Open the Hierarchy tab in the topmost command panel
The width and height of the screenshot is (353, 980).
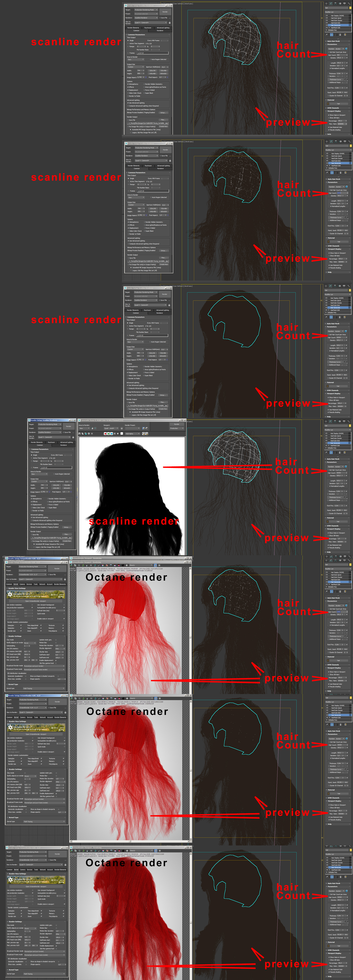click(x=336, y=3)
